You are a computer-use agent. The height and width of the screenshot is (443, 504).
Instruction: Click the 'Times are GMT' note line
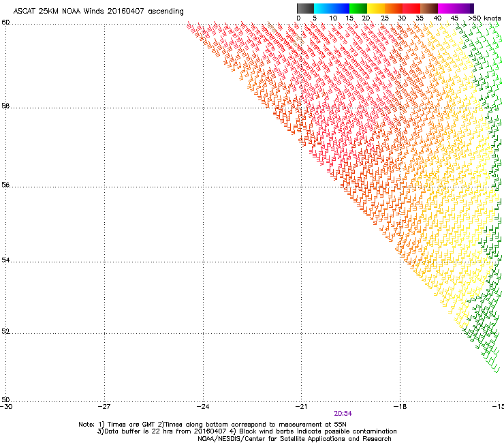point(212,425)
